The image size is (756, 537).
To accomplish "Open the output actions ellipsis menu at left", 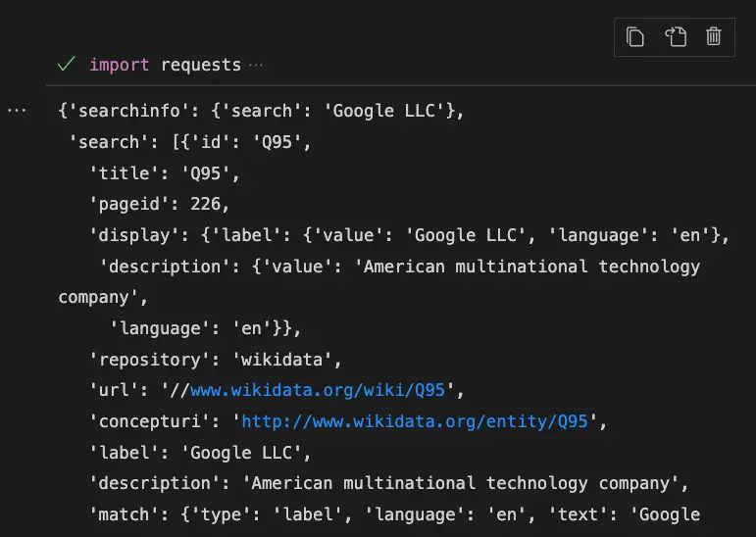I will [17, 111].
